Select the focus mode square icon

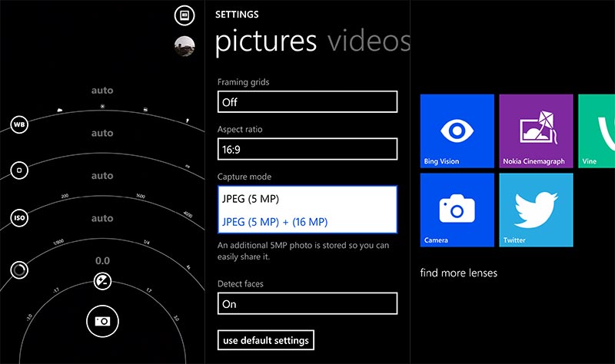point(19,170)
